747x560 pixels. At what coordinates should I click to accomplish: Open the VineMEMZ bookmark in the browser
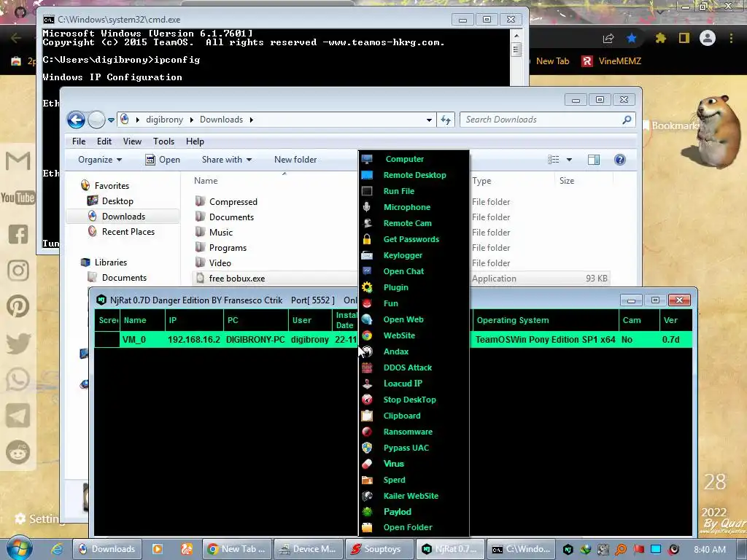coord(612,61)
